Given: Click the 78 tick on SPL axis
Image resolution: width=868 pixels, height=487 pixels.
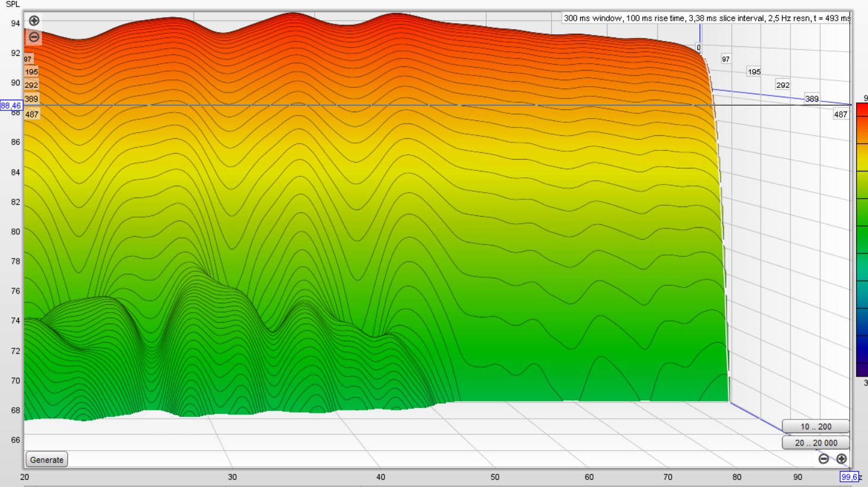Looking at the screenshot, I should [15, 261].
